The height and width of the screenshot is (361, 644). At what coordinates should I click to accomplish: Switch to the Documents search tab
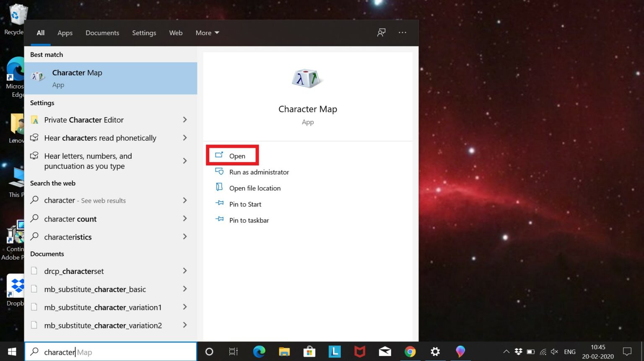[x=102, y=33]
